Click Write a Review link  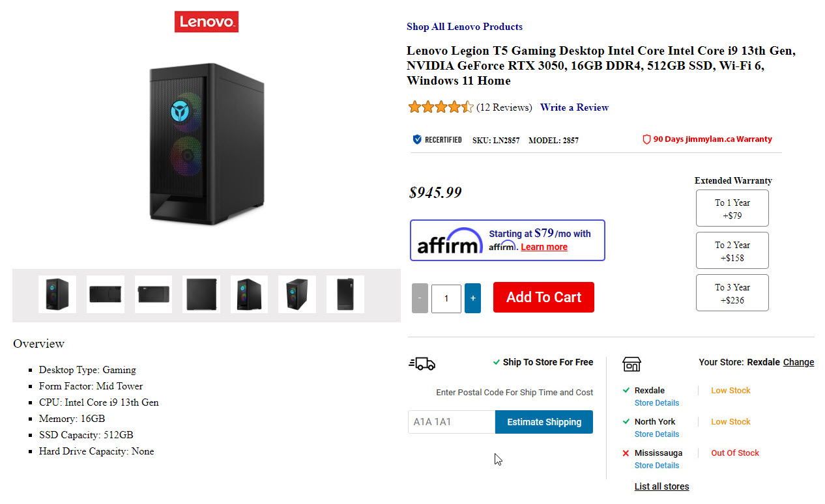(x=574, y=107)
